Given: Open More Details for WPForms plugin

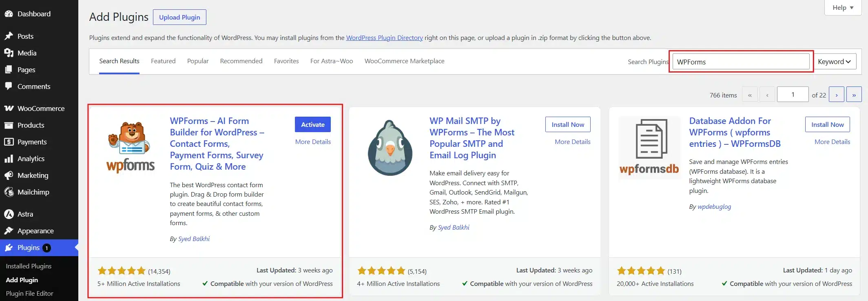Looking at the screenshot, I should pyautogui.click(x=313, y=142).
